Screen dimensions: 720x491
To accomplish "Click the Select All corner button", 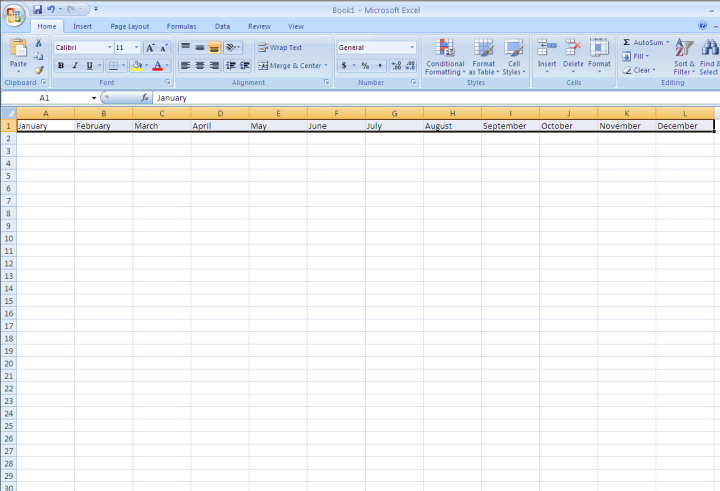I will pyautogui.click(x=8, y=113).
